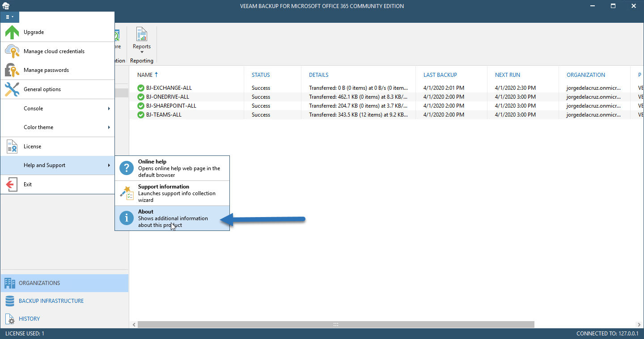Click the scrollbar left arrow

pos(133,325)
